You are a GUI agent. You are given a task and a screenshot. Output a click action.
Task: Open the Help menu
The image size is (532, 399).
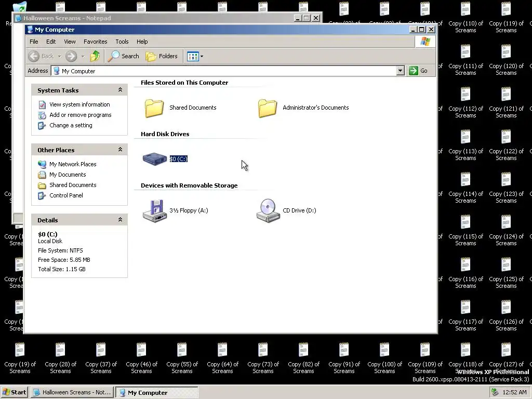(x=142, y=42)
